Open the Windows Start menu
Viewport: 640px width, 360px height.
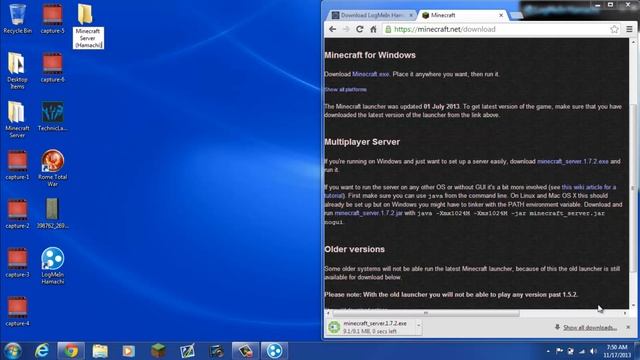[x=12, y=351]
